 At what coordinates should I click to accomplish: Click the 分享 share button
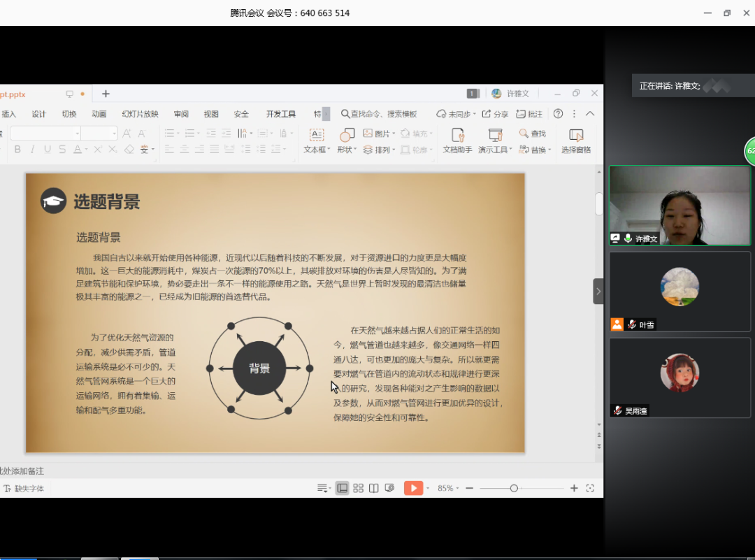pyautogui.click(x=495, y=114)
